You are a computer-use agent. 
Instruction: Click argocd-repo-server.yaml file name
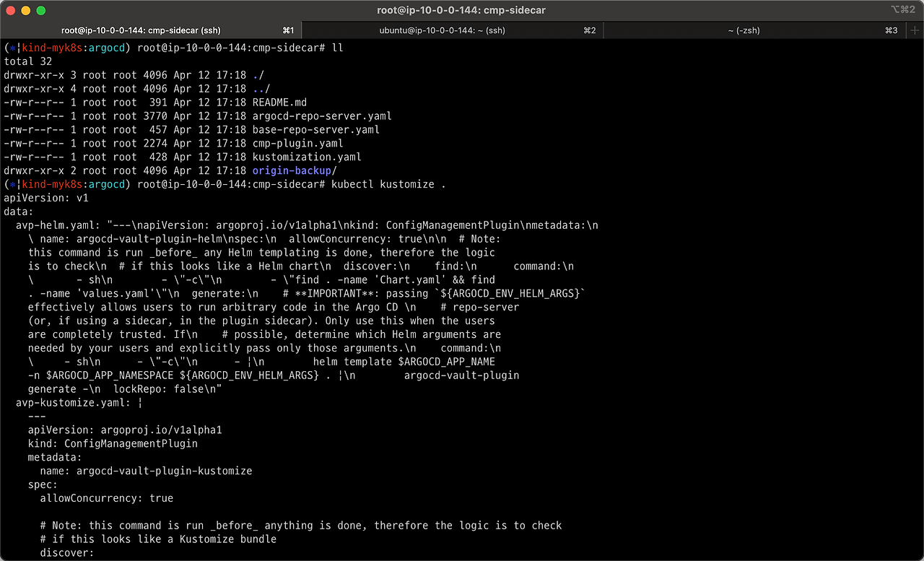click(x=322, y=116)
